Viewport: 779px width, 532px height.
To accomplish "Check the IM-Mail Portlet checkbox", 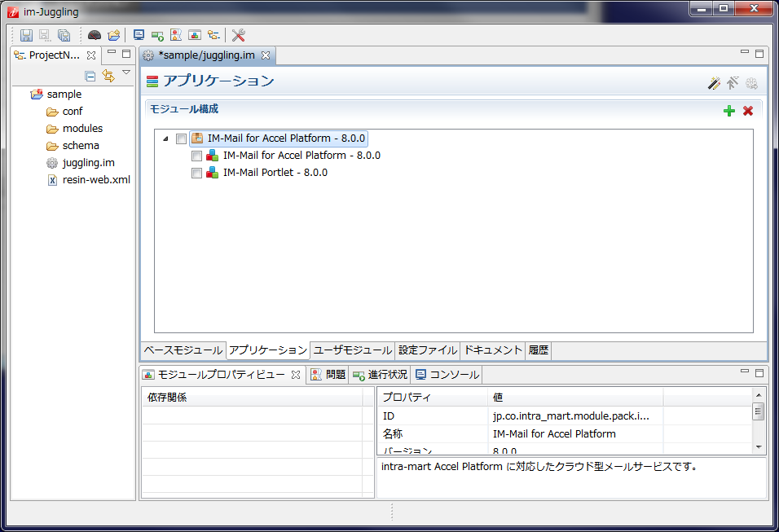I will click(196, 173).
